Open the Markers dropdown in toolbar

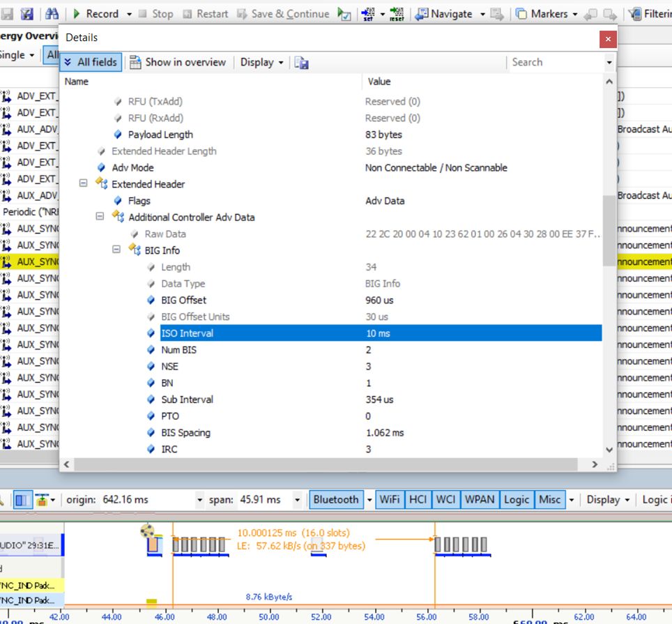pyautogui.click(x=574, y=14)
